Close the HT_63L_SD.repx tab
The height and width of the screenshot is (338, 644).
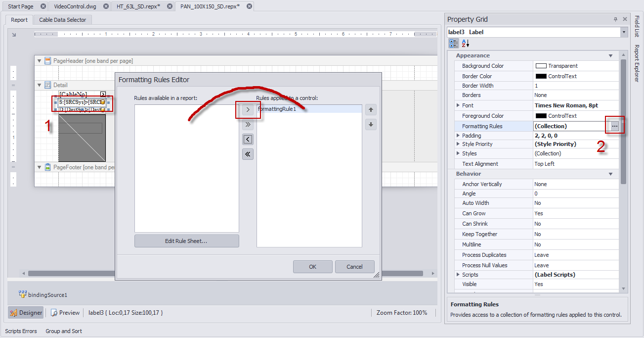(169, 6)
